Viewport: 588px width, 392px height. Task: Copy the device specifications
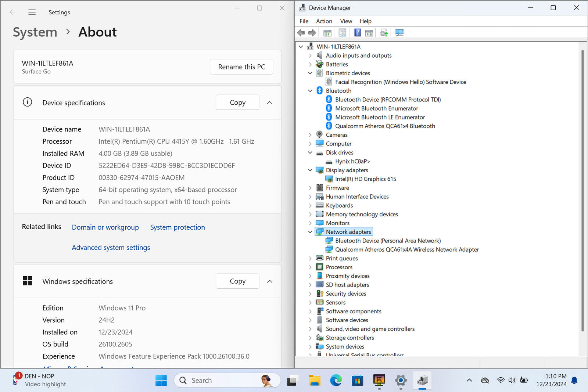[237, 103]
